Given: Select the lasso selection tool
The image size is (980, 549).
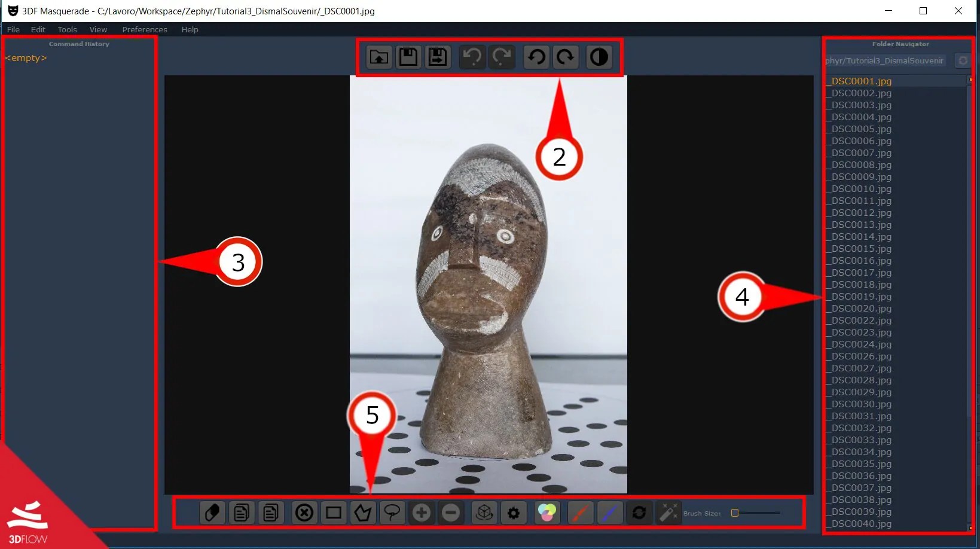Looking at the screenshot, I should click(393, 513).
